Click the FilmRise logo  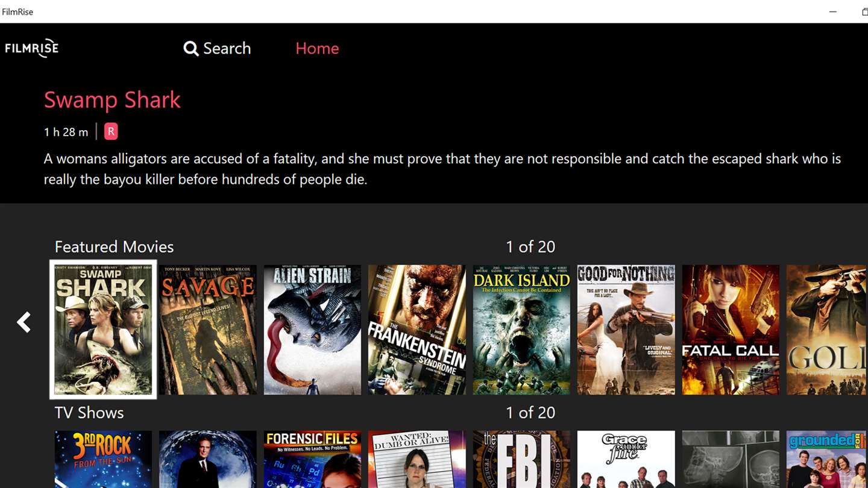tap(32, 48)
